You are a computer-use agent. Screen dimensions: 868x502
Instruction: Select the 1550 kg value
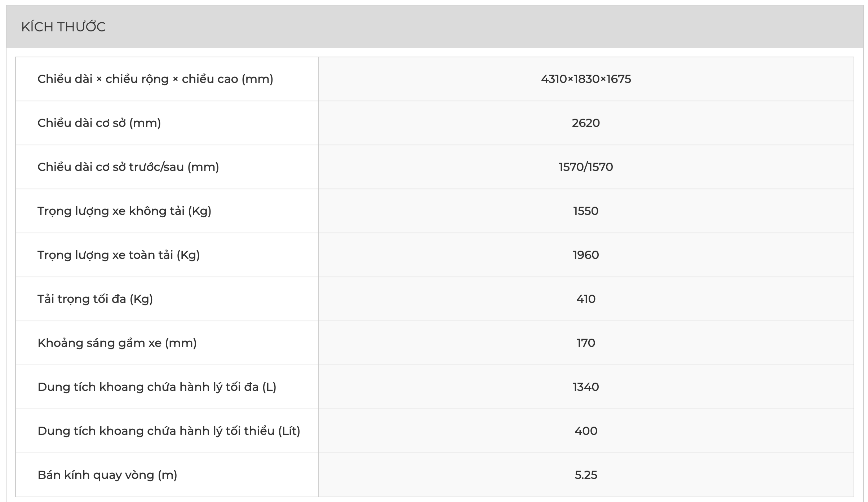tap(586, 211)
